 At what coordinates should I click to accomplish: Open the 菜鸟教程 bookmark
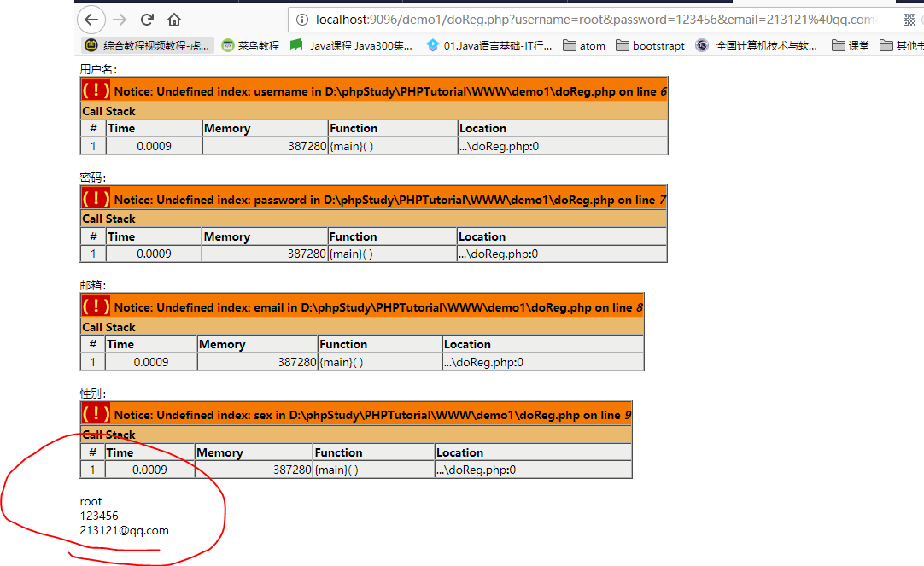coord(250,45)
